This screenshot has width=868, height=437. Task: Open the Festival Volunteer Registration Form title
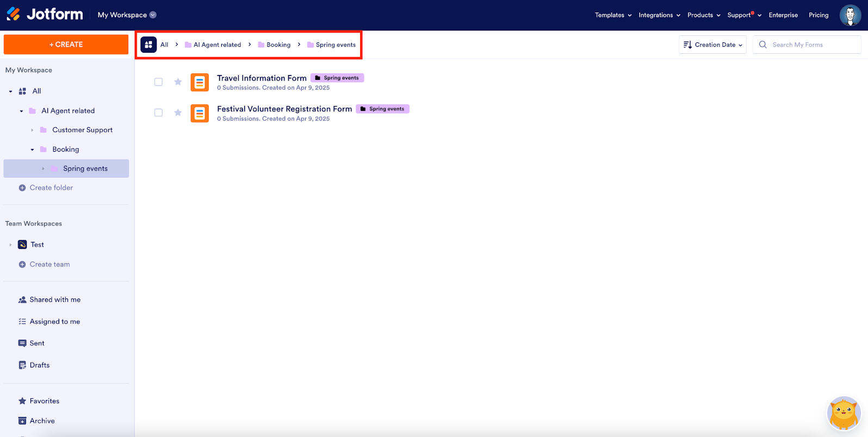[x=284, y=109]
